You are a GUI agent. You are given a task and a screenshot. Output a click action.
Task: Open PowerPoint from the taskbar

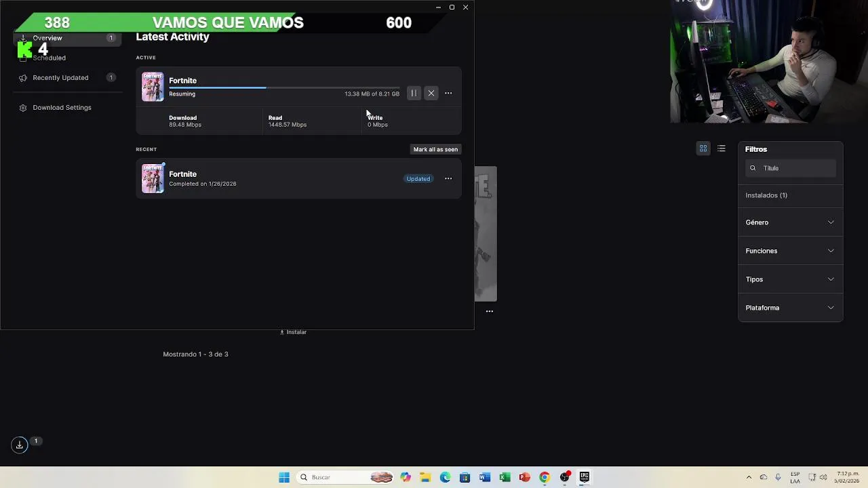tap(524, 477)
